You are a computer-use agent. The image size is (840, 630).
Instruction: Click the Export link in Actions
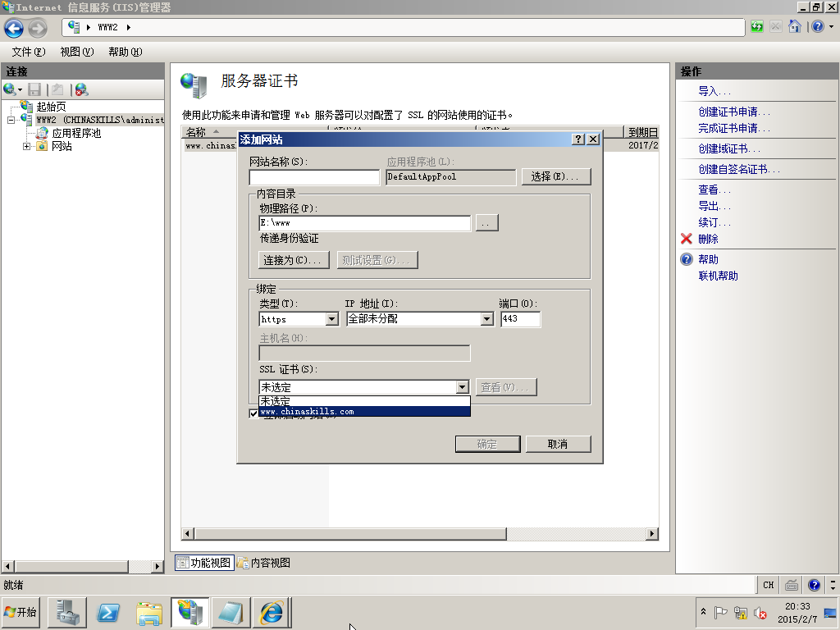pos(714,206)
